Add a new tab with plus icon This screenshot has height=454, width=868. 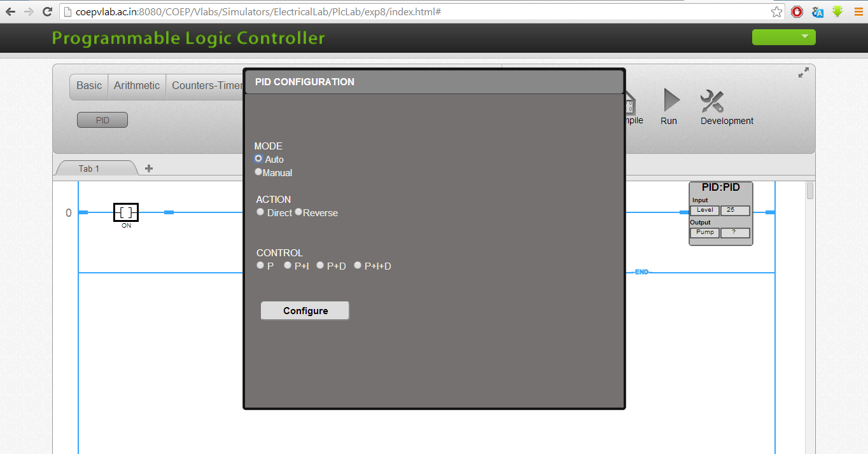click(x=149, y=169)
